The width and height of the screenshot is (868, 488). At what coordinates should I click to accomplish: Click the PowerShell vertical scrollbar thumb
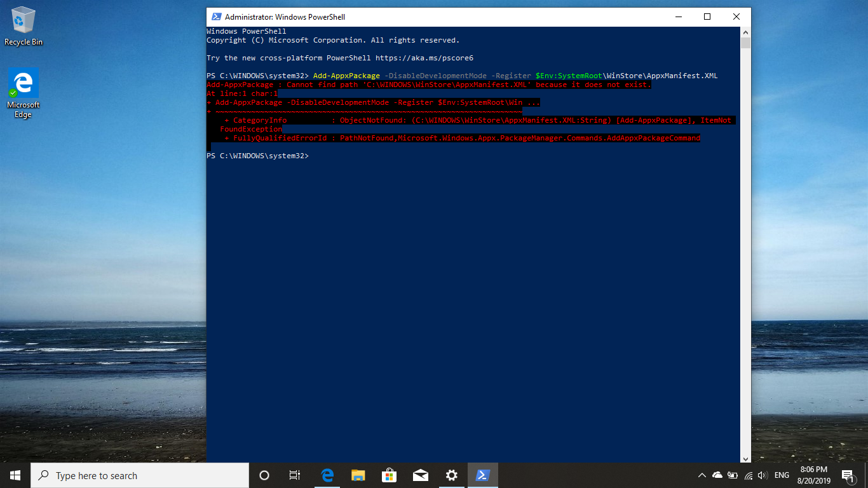click(x=745, y=43)
